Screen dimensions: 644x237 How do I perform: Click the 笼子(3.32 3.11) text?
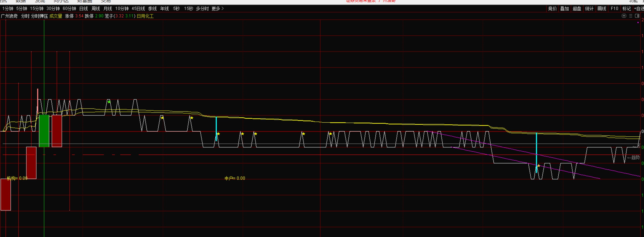(120, 16)
